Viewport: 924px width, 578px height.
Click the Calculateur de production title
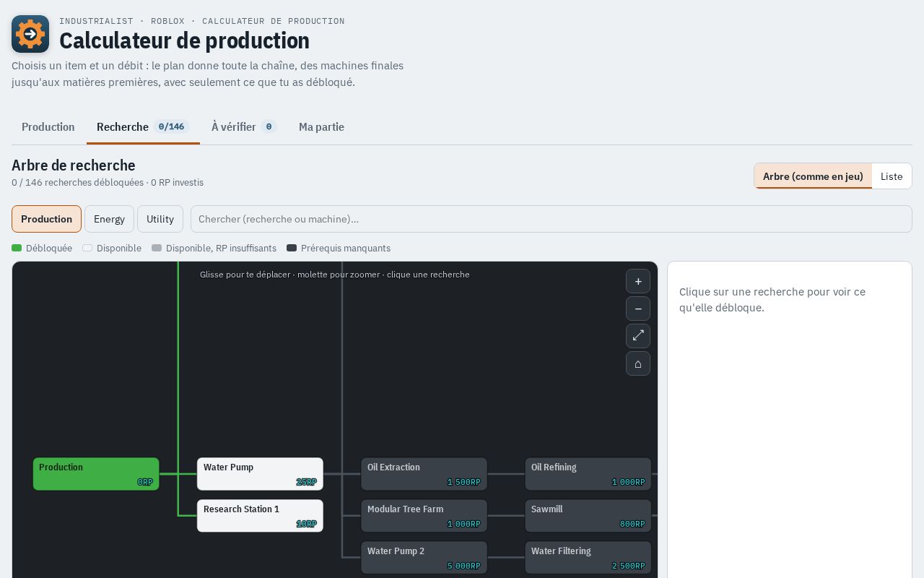click(x=184, y=40)
